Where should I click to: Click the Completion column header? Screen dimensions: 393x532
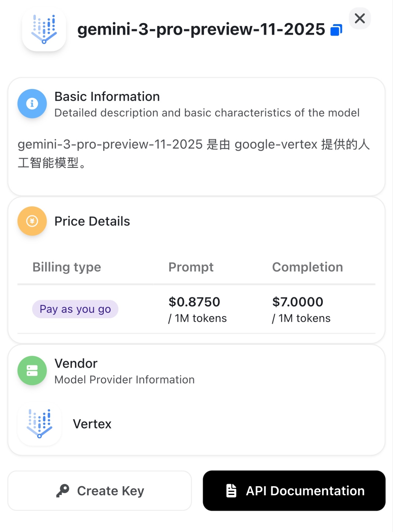(307, 267)
